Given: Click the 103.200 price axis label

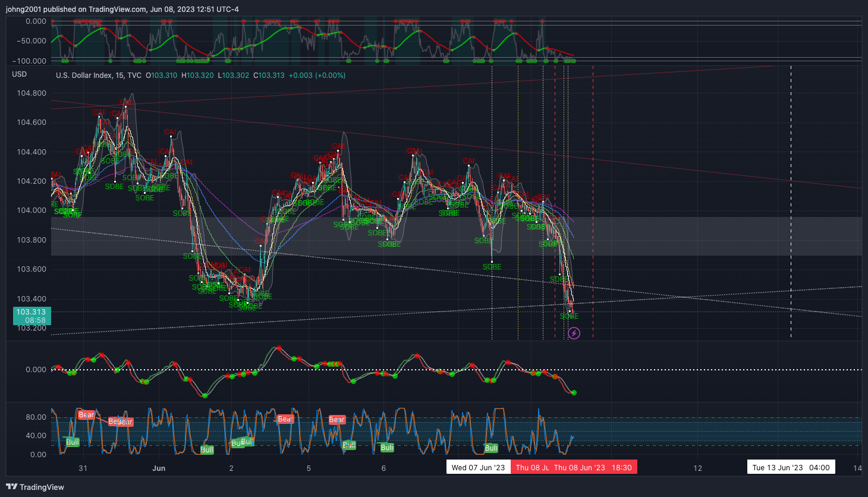Looking at the screenshot, I should pos(32,328).
